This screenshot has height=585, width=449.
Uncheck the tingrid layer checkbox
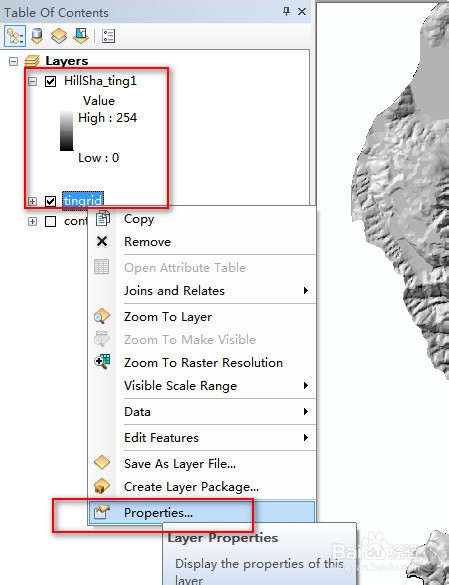(x=50, y=201)
